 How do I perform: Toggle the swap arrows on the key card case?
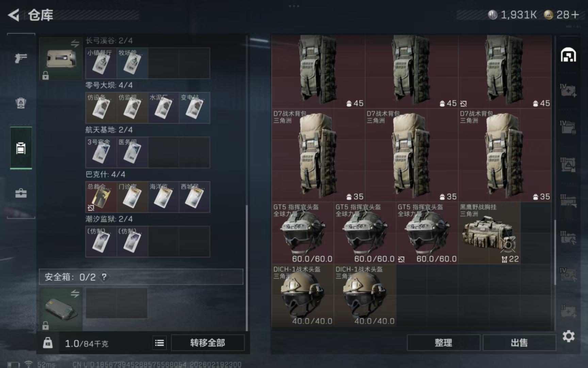click(75, 43)
